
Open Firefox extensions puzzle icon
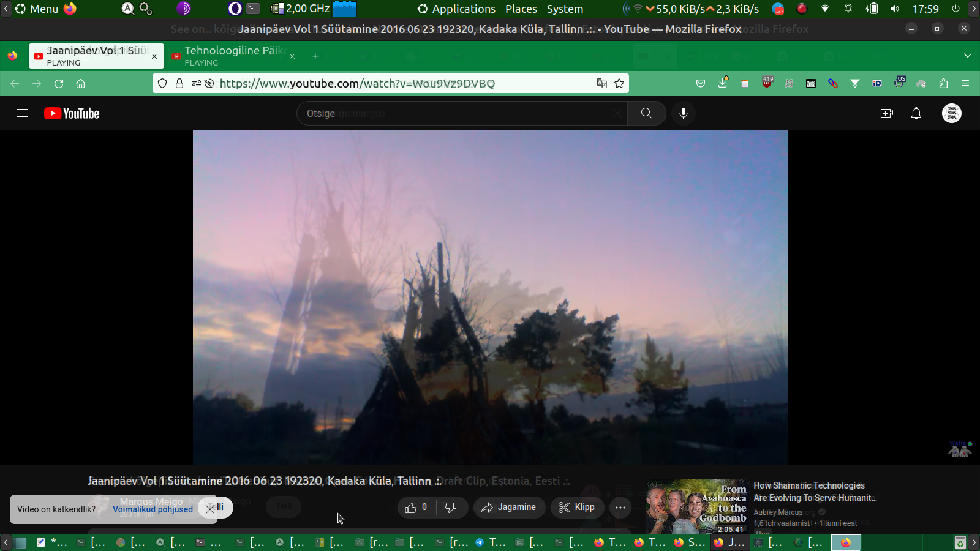point(943,83)
